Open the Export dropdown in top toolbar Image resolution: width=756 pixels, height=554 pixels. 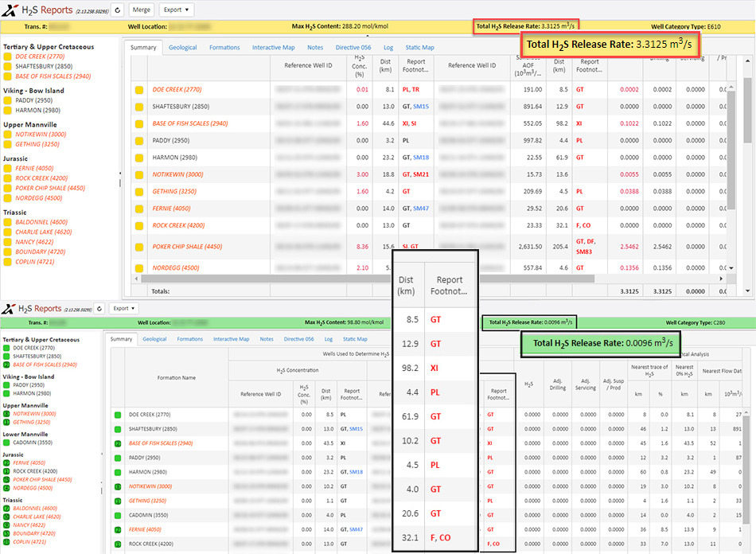pos(176,10)
